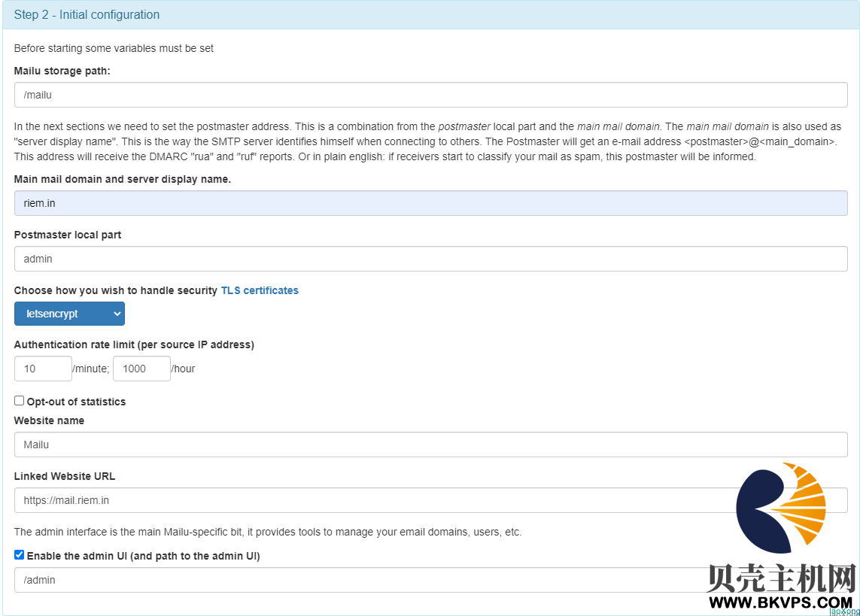Viewport: 860px width, 616px height.
Task: Click the 'Enable the admin UI' label text
Action: click(x=143, y=556)
